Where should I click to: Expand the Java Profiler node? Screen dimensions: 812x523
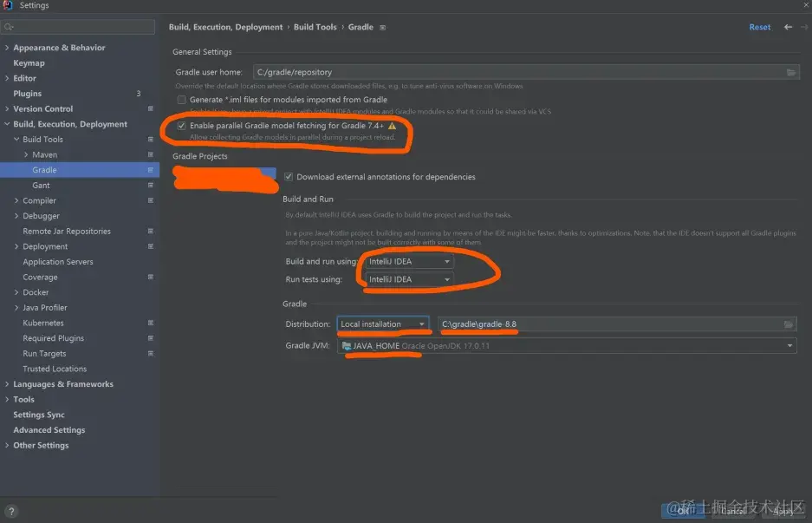tap(16, 307)
